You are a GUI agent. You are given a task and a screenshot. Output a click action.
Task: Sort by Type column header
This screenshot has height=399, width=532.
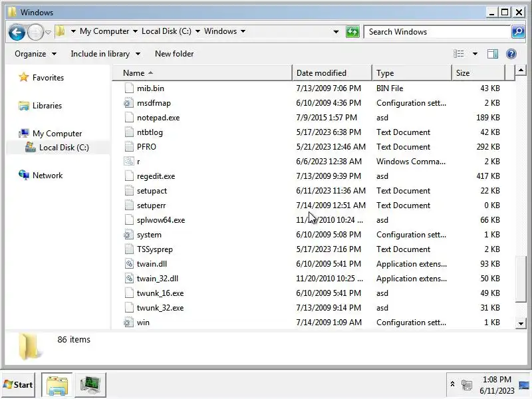tap(412, 73)
